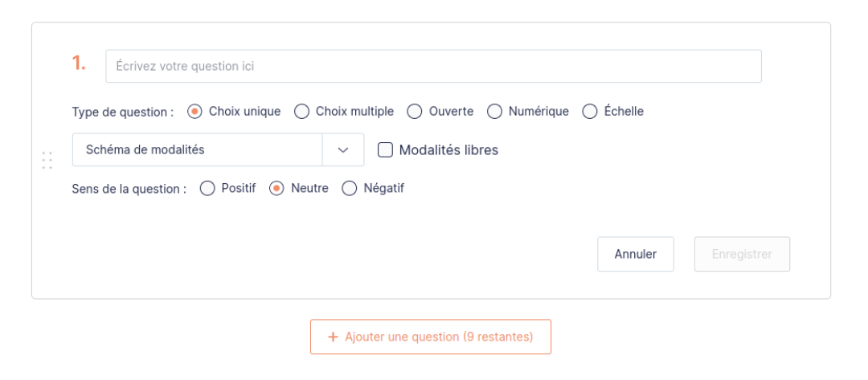868x380 pixels.
Task: Mark the question sense as Positif
Action: coord(207,189)
